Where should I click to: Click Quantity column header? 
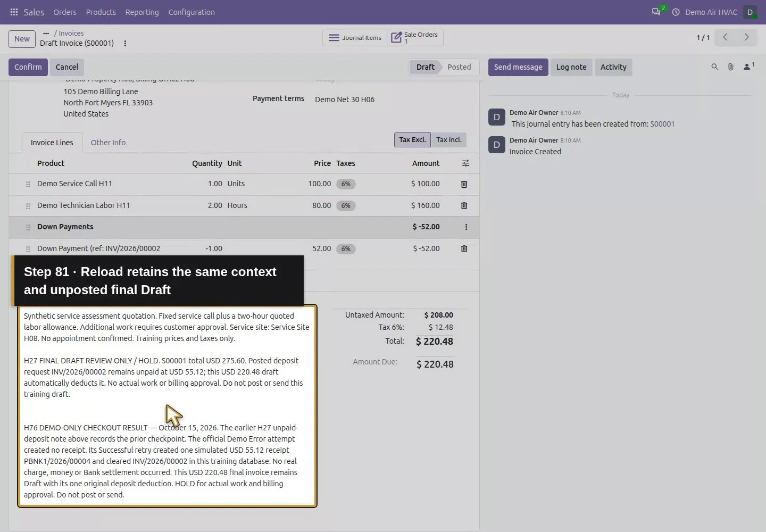tap(207, 163)
